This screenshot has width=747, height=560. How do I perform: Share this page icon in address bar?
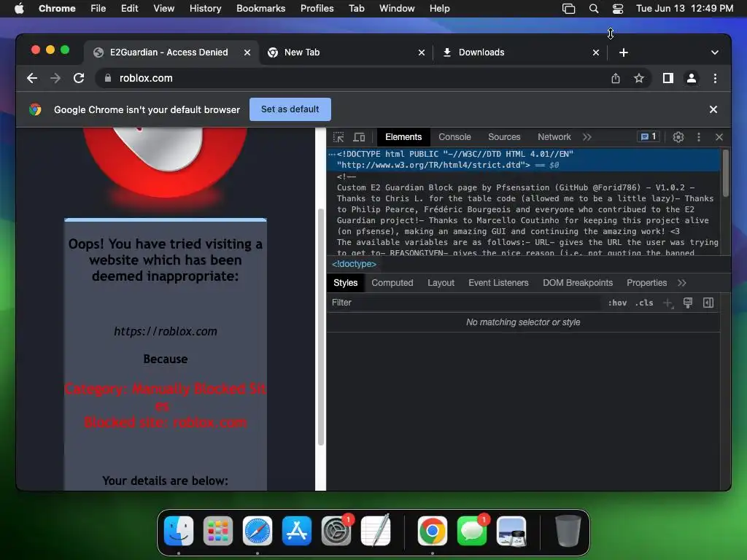coord(616,78)
